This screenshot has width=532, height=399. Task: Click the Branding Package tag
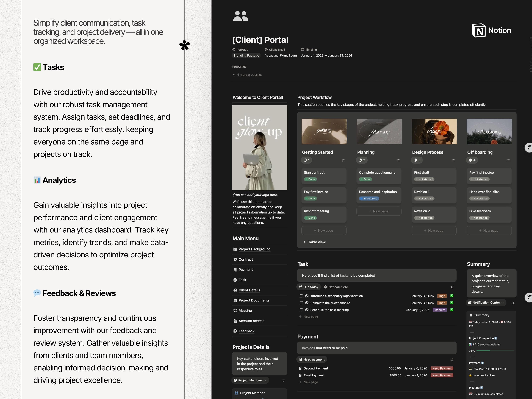point(246,56)
